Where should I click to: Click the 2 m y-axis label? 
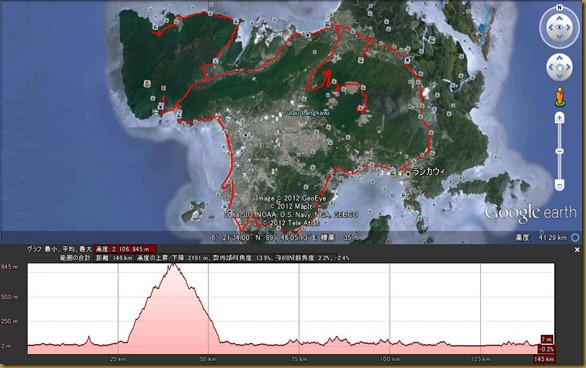[6, 346]
